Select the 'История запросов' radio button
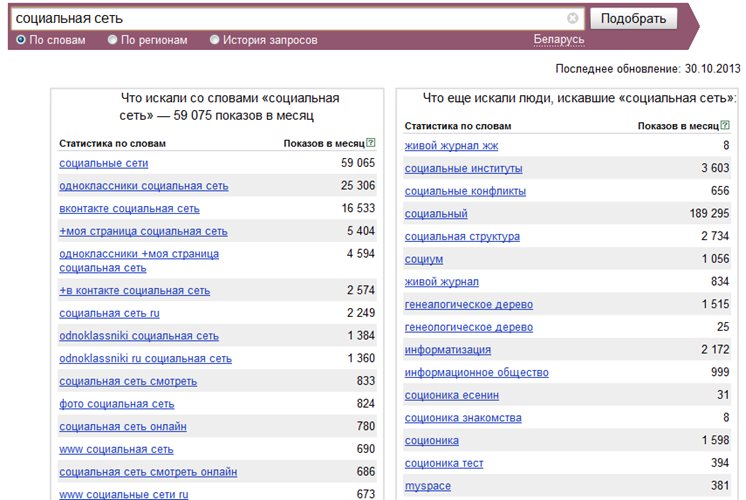 pyautogui.click(x=215, y=39)
